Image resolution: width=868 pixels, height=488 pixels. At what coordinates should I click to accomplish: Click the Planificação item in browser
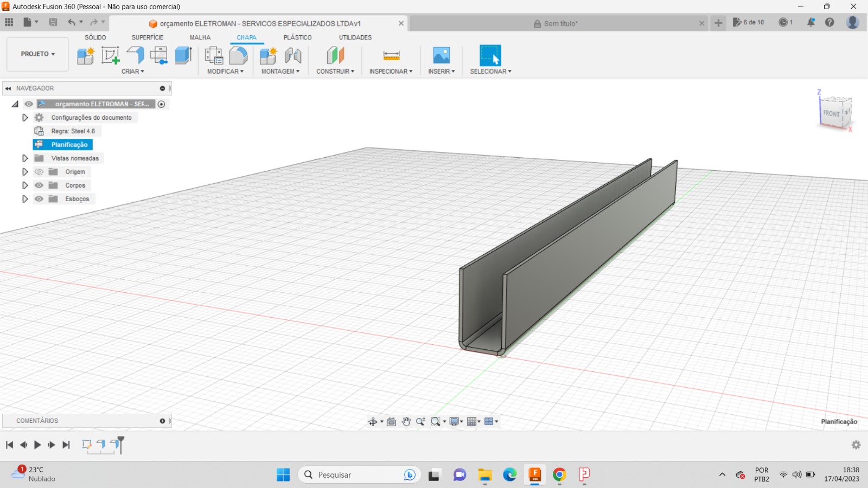coord(69,145)
